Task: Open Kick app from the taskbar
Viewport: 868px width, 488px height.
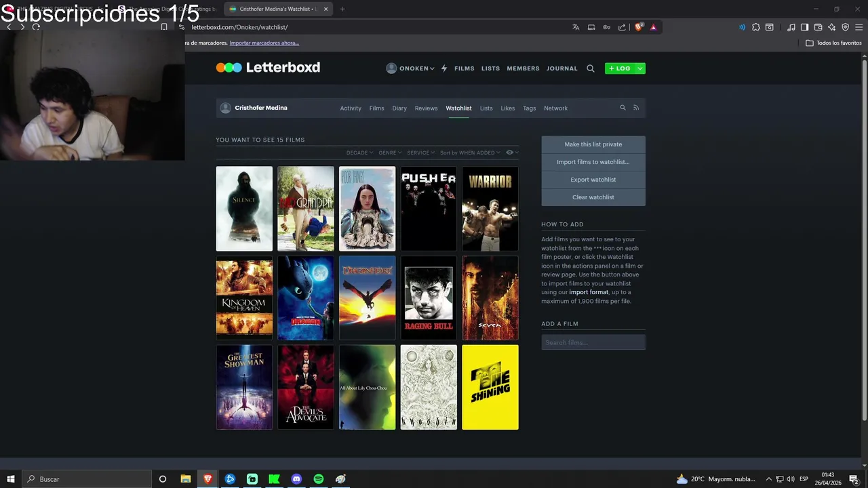Action: 274,479
